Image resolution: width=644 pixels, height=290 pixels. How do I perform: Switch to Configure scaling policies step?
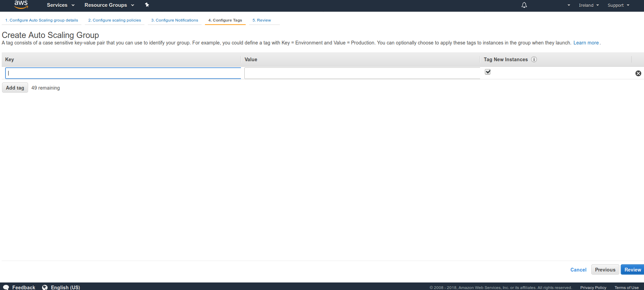click(x=114, y=20)
